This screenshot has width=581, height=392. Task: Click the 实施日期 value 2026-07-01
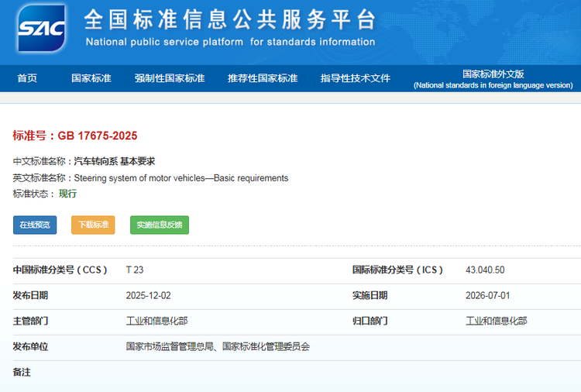(487, 295)
